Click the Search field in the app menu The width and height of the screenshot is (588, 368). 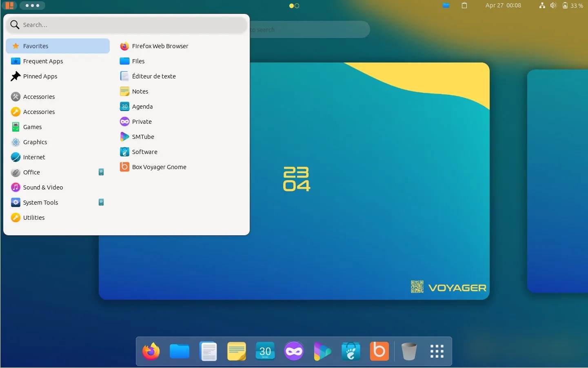coord(126,25)
